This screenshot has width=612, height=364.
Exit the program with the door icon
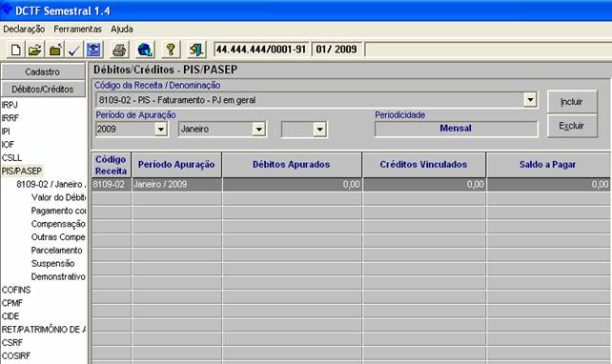click(x=195, y=50)
